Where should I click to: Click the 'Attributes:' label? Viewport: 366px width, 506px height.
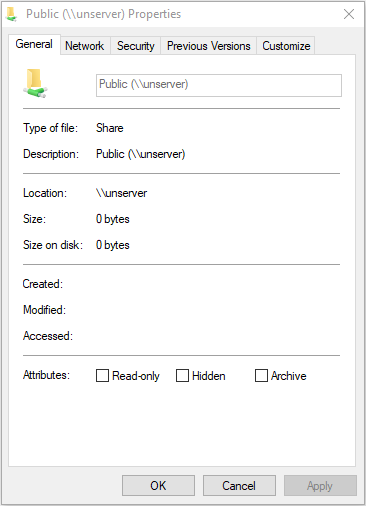(x=46, y=375)
